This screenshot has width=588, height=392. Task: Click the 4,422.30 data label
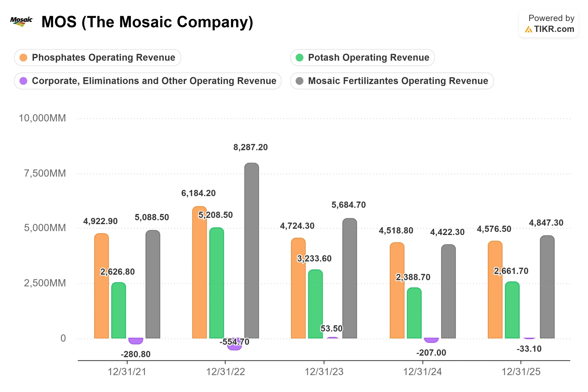click(x=447, y=232)
